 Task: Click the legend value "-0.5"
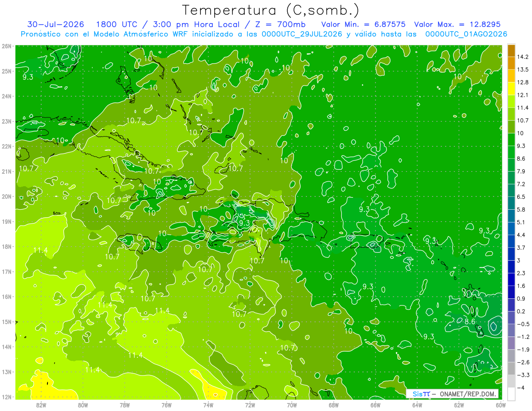click(523, 324)
